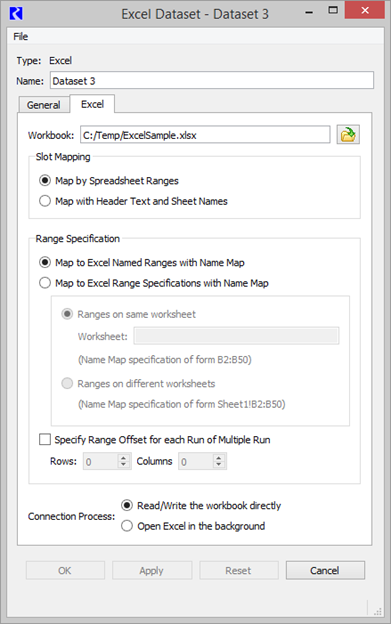Decrease the Columns offset spinner value
This screenshot has height=624, width=391.
pos(219,465)
